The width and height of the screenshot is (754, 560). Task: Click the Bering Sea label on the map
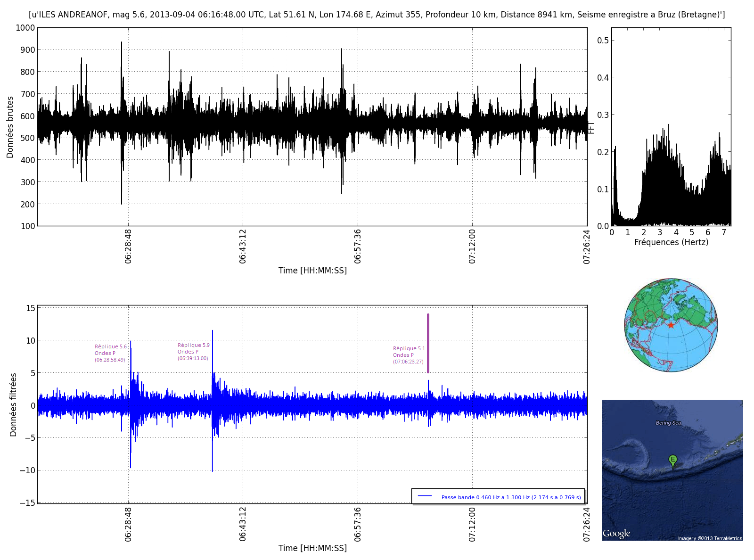click(668, 423)
